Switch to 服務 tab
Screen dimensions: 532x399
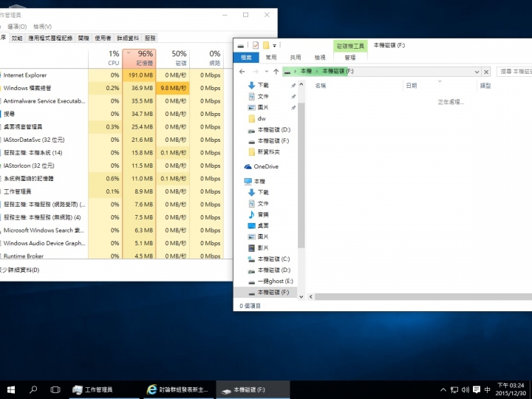pos(150,38)
